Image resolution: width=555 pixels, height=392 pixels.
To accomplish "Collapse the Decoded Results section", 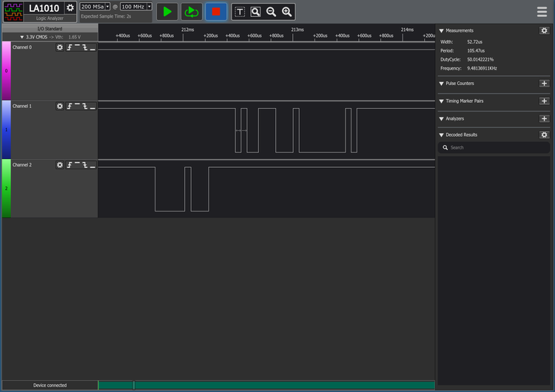I will click(441, 135).
